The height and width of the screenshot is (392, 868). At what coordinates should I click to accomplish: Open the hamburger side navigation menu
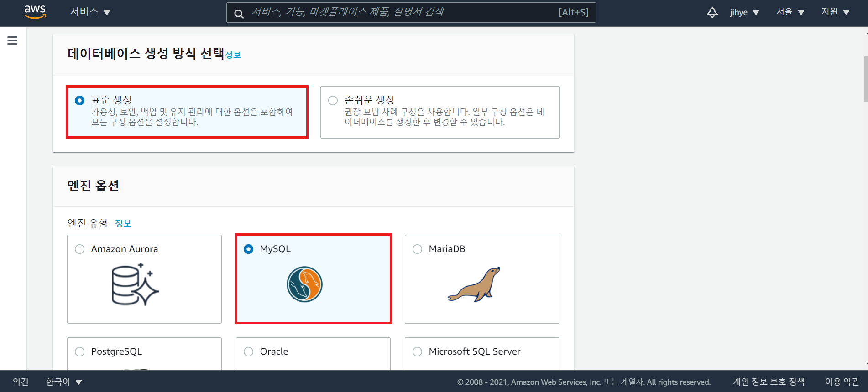pyautogui.click(x=12, y=41)
